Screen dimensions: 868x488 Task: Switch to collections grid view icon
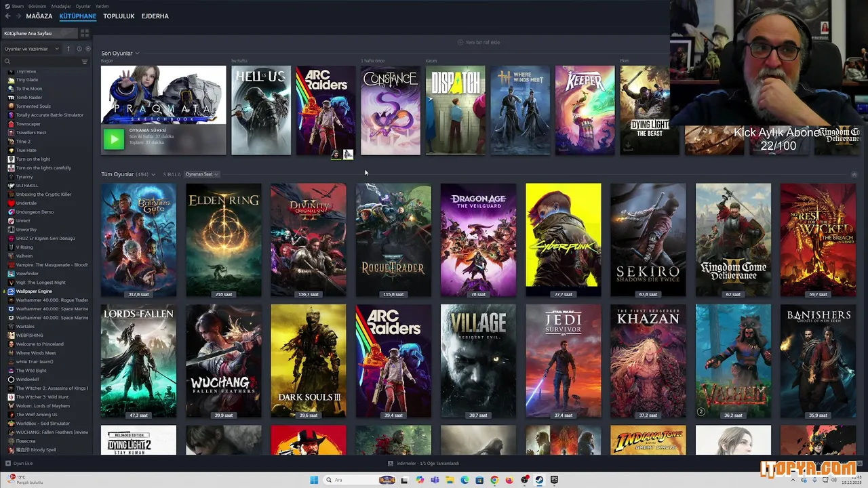tap(85, 33)
